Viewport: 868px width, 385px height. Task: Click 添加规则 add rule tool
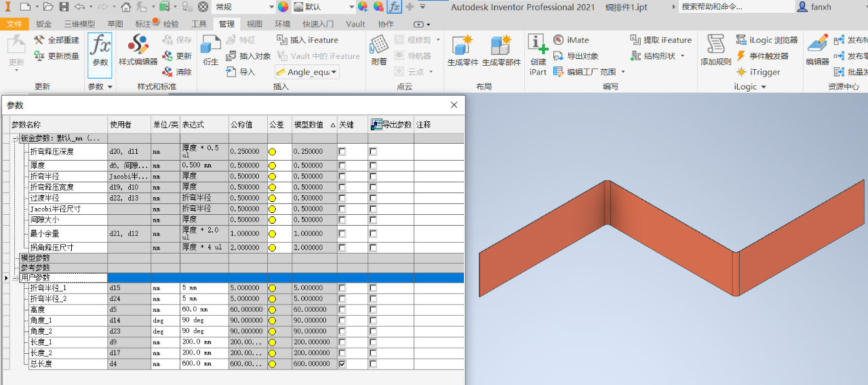pos(716,52)
